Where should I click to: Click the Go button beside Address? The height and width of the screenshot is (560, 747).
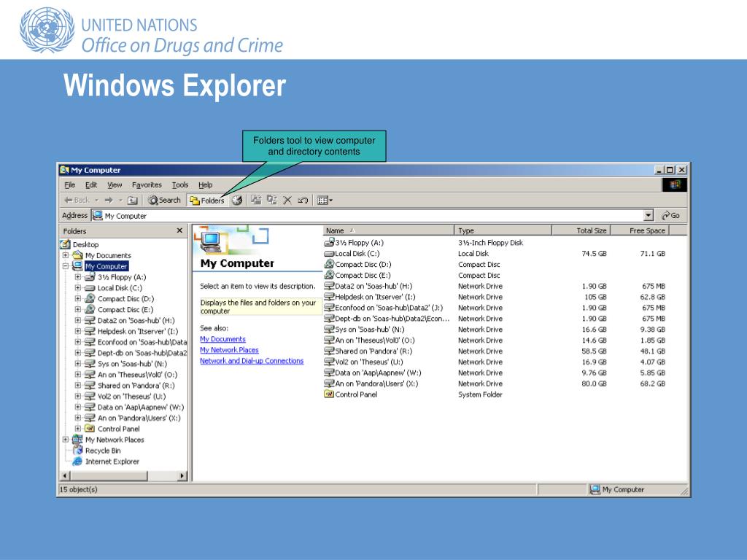tap(671, 216)
